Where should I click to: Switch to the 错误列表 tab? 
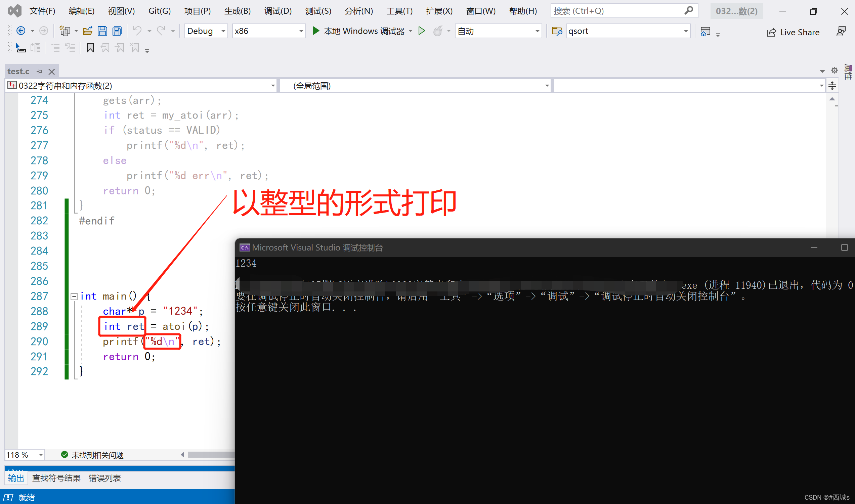104,478
